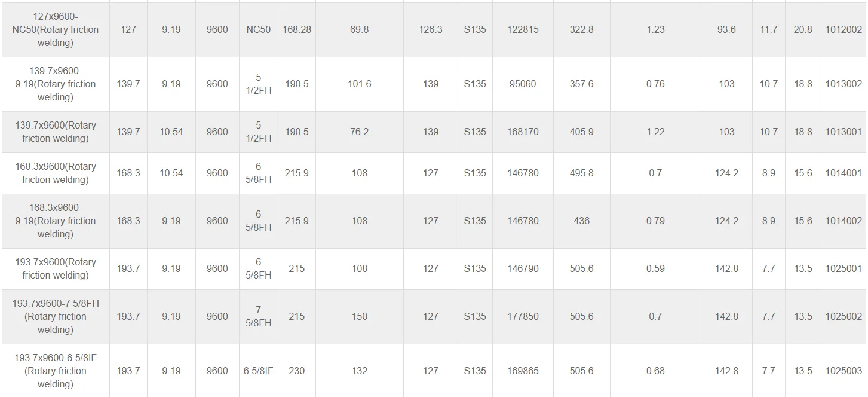Select the 6 5/8IF connection cell
Viewport: 868px width, 397px height.
click(258, 371)
